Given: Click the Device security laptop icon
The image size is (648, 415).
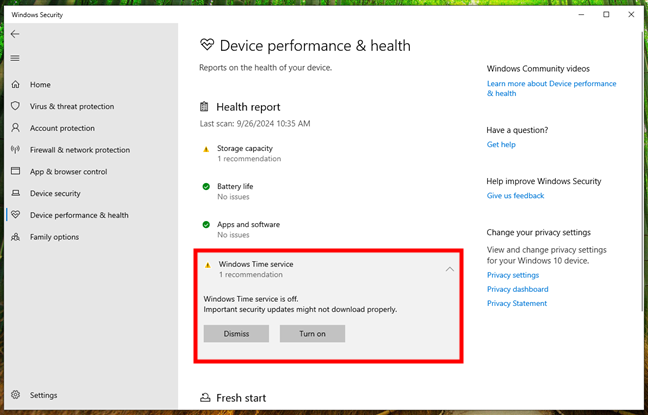Looking at the screenshot, I should tap(15, 193).
